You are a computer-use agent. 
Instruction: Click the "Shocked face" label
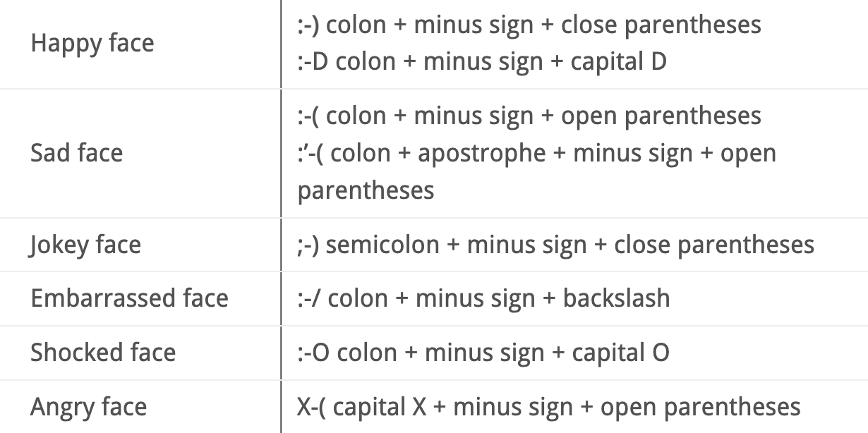click(103, 352)
